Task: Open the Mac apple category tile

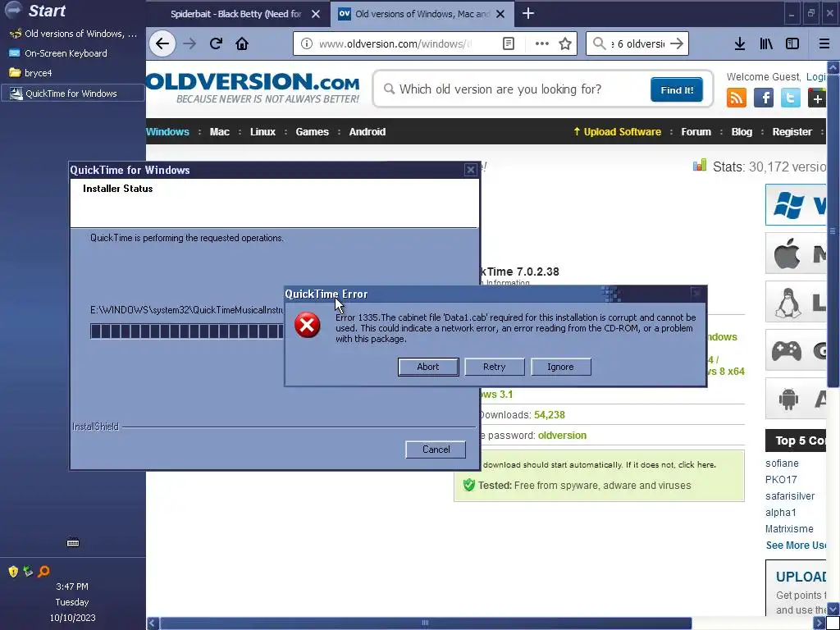Action: point(796,253)
